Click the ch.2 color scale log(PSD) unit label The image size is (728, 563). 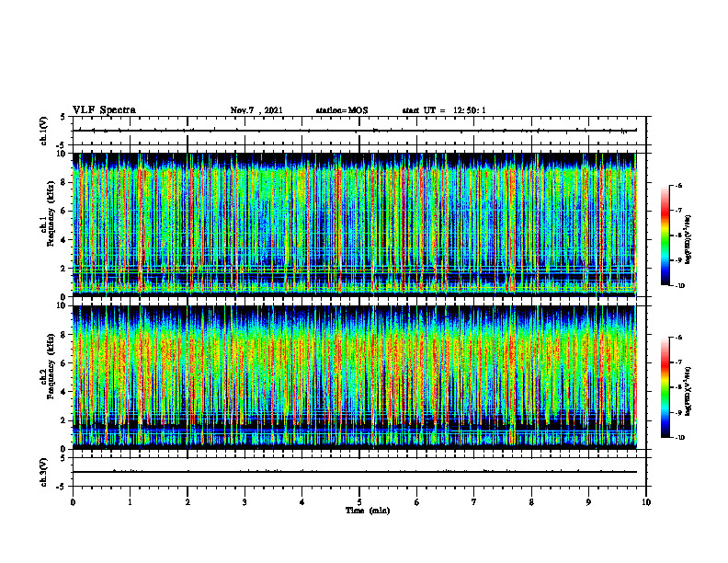point(689,392)
